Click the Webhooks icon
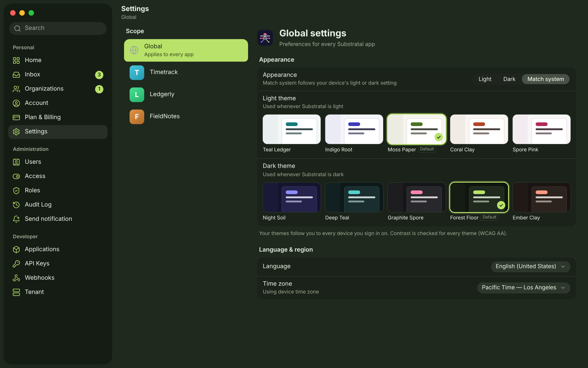588x368 pixels. [16, 278]
